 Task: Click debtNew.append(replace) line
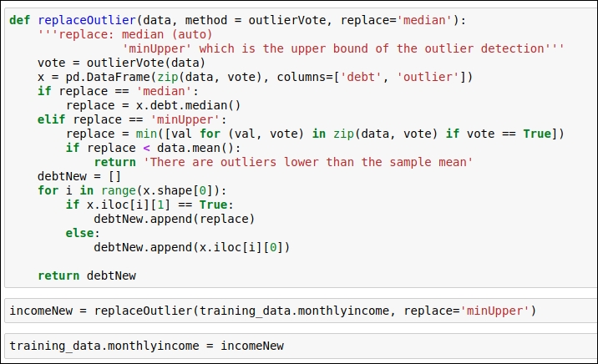174,219
